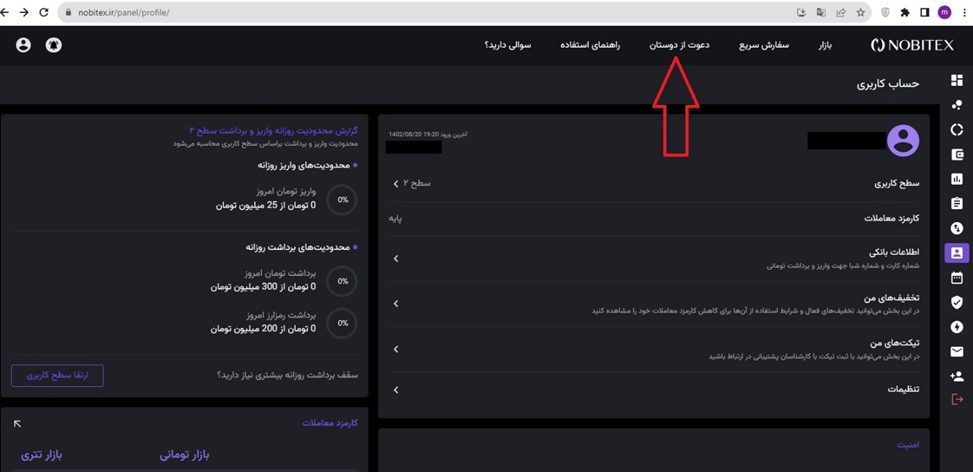Click the ارتقا سطح کاربری button
Viewport: 973px width, 472px height.
[x=57, y=376]
